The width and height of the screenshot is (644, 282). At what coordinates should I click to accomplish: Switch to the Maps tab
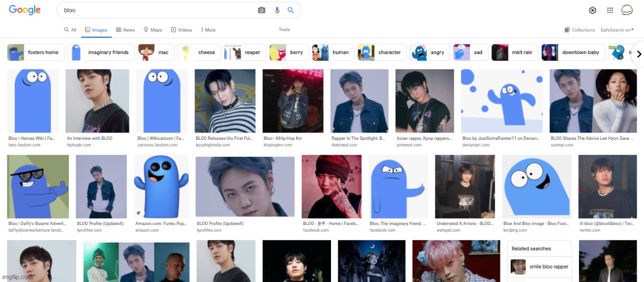point(153,30)
